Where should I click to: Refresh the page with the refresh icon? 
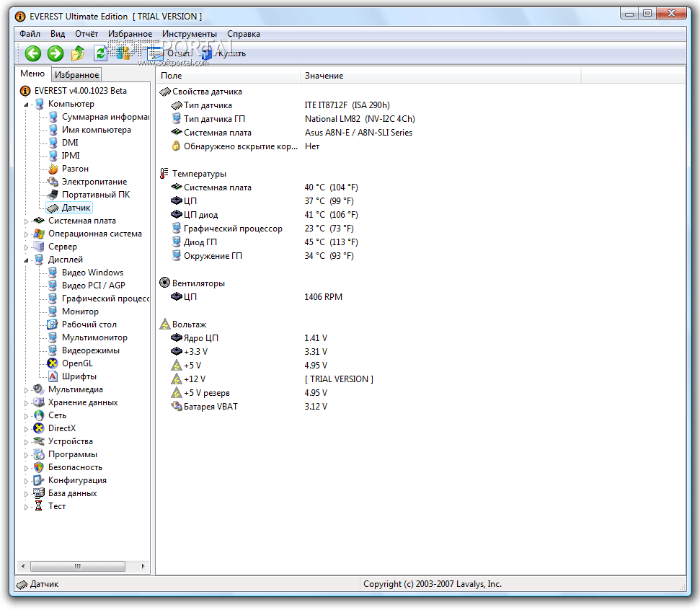tap(100, 53)
